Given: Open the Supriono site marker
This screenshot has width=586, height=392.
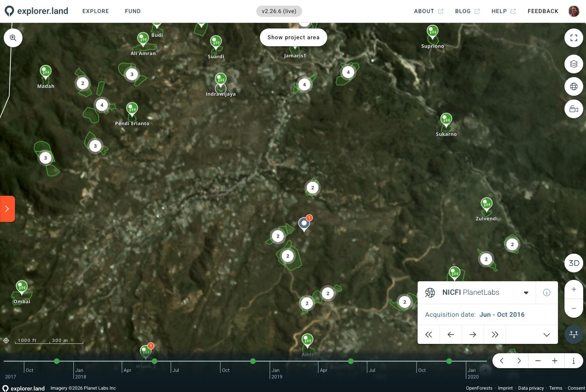Looking at the screenshot, I should pyautogui.click(x=433, y=32).
